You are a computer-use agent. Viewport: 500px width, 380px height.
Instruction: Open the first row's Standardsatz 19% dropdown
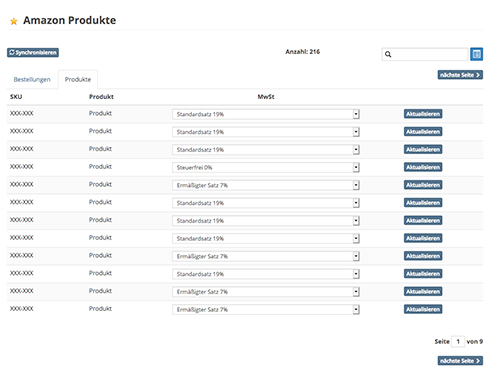pyautogui.click(x=266, y=114)
